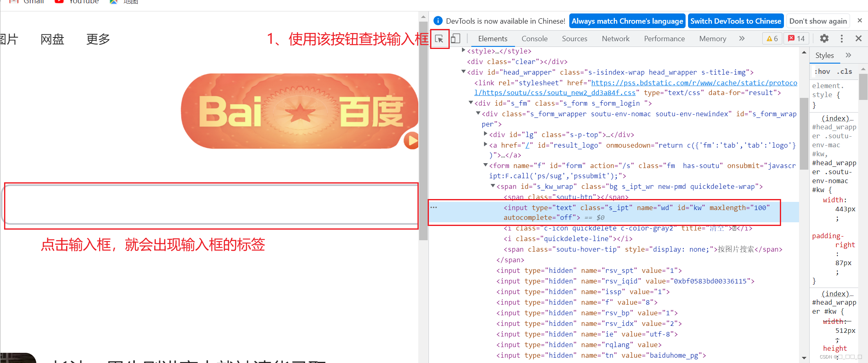Image resolution: width=868 pixels, height=363 pixels.
Task: Close the DevTools panel
Action: point(859,38)
